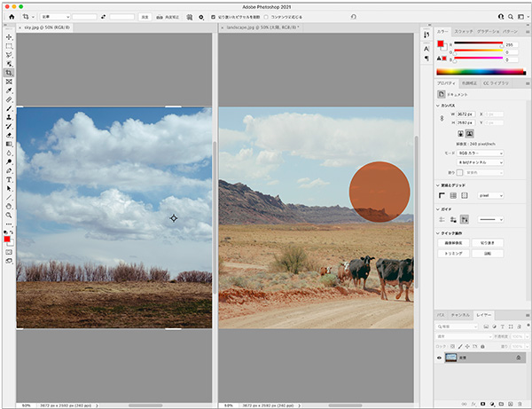Viewport: 532px width, 409px height.
Task: Click the Trim quick action button
Action: (453, 254)
